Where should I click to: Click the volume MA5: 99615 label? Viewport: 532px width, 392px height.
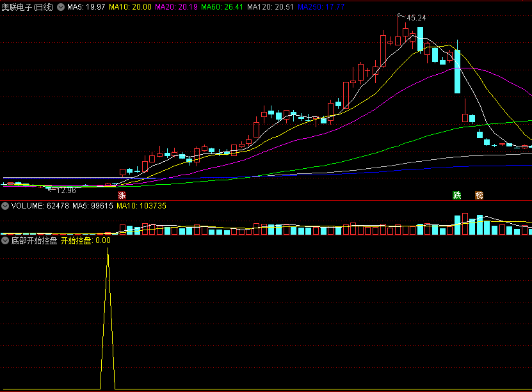[x=93, y=206]
